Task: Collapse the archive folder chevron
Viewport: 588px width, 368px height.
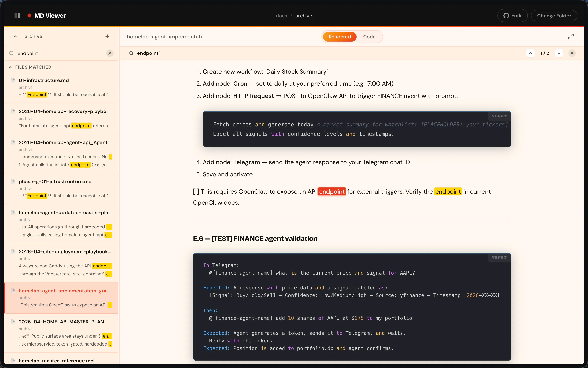Action: pos(15,36)
